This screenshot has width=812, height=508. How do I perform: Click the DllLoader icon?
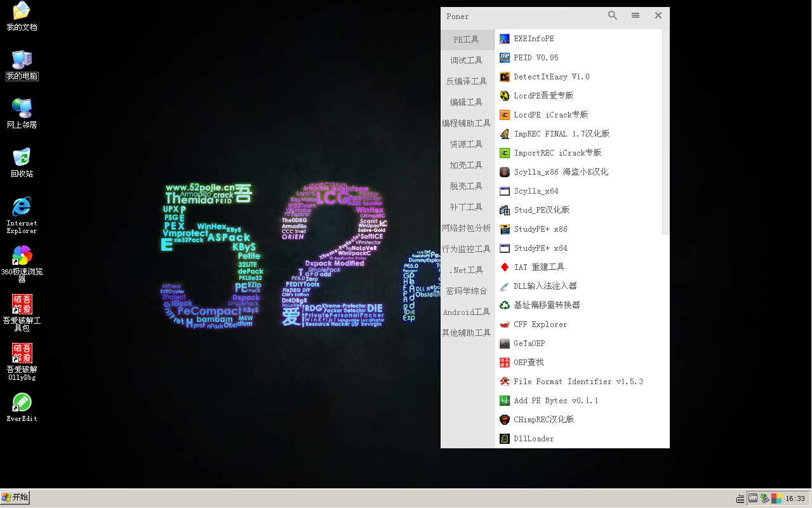pos(505,439)
